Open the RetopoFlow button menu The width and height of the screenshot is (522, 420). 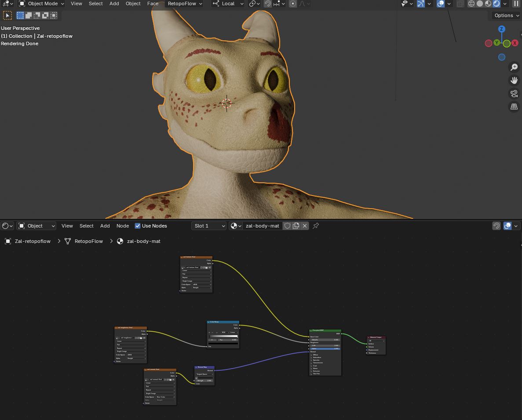pyautogui.click(x=185, y=4)
